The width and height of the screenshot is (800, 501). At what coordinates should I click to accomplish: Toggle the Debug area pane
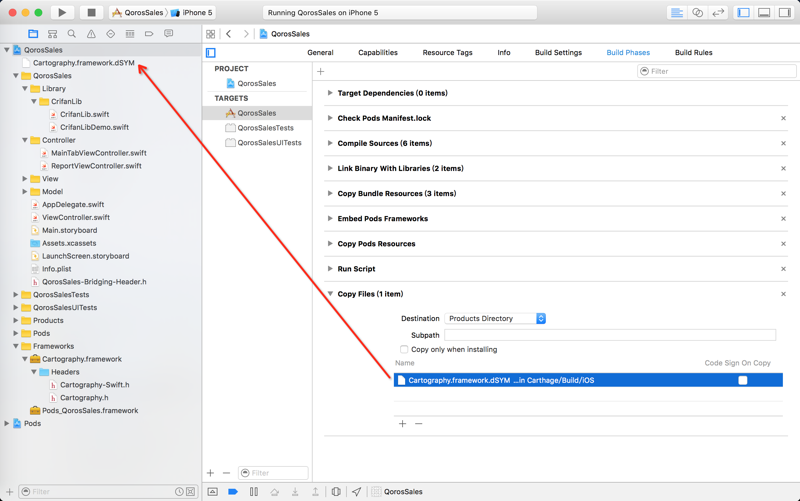pyautogui.click(x=764, y=13)
